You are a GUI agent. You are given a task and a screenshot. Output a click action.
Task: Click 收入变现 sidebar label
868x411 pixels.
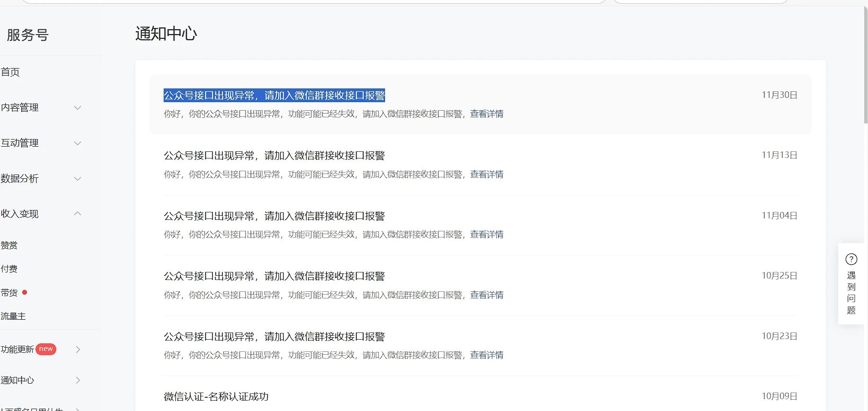click(20, 214)
